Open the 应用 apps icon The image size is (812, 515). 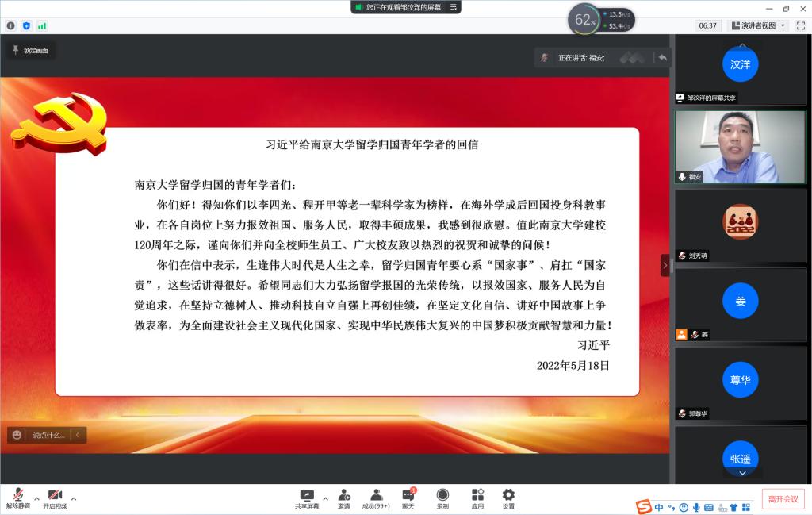[477, 498]
